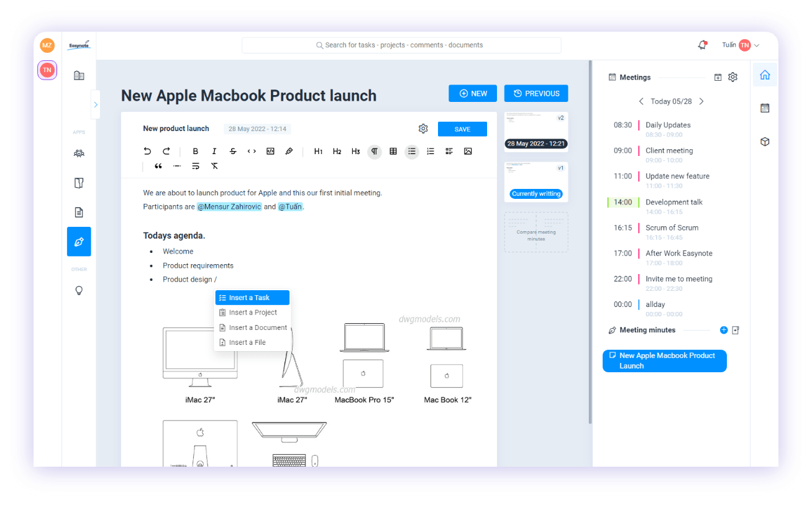Open New Apple Macbook Product Launch minutes
The image size is (812, 522).
[x=665, y=361]
